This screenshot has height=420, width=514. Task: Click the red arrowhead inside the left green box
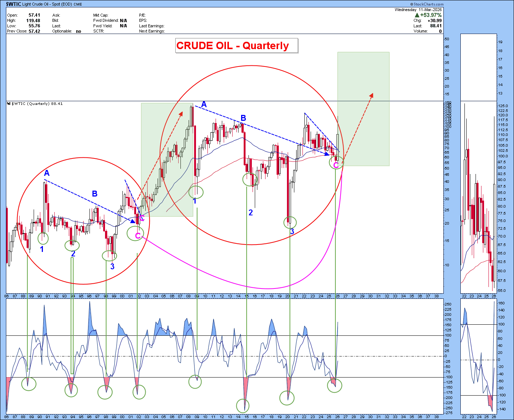coord(181,113)
